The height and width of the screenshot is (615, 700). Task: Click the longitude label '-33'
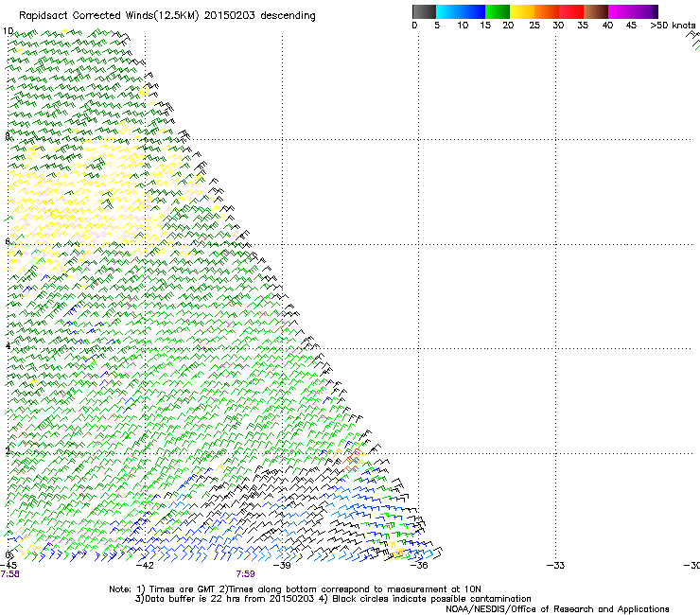pyautogui.click(x=555, y=566)
